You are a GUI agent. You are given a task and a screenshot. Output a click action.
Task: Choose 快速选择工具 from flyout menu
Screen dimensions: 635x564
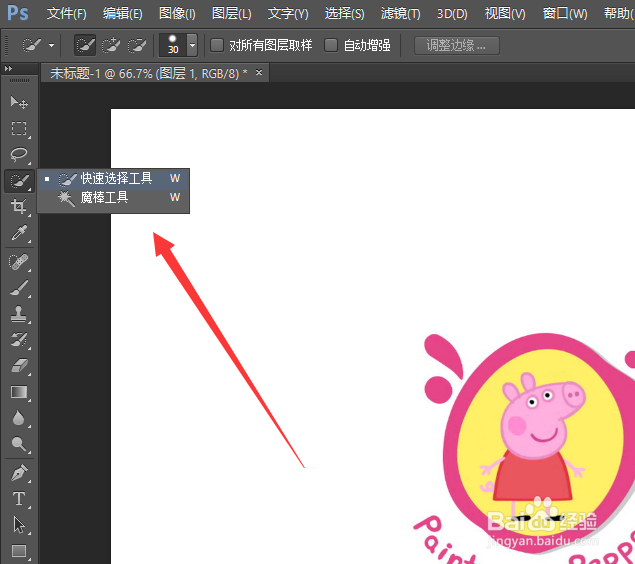click(x=113, y=178)
